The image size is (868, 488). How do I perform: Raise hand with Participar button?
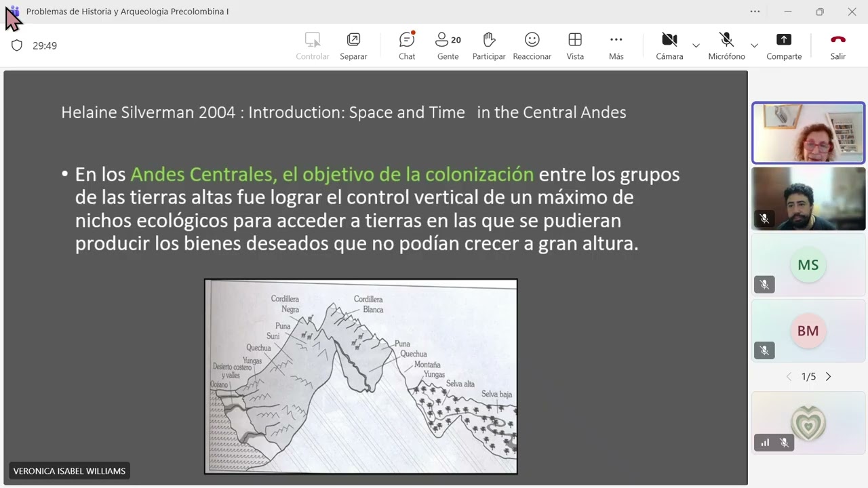pos(489,46)
